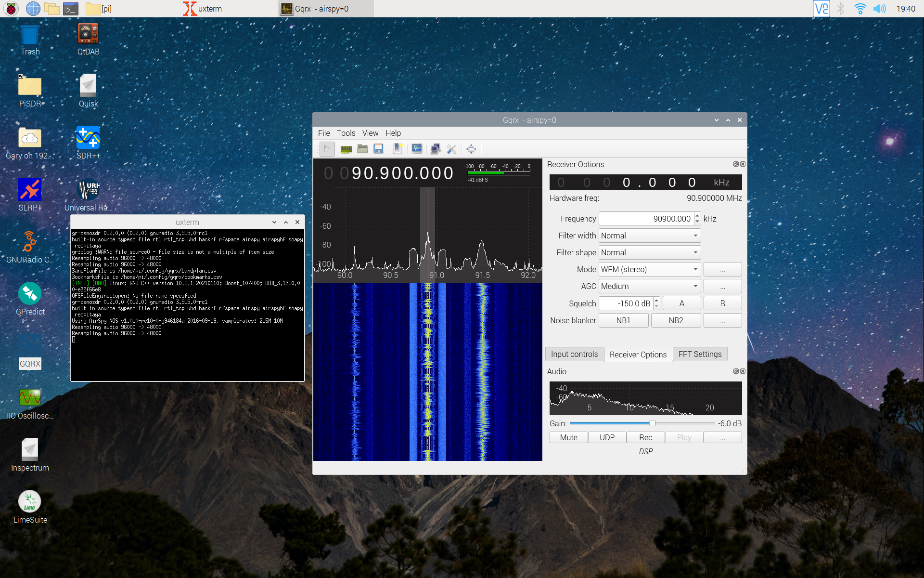Open the Configure I/O devices toolbar icon
This screenshot has height=578, width=924.
tap(346, 149)
